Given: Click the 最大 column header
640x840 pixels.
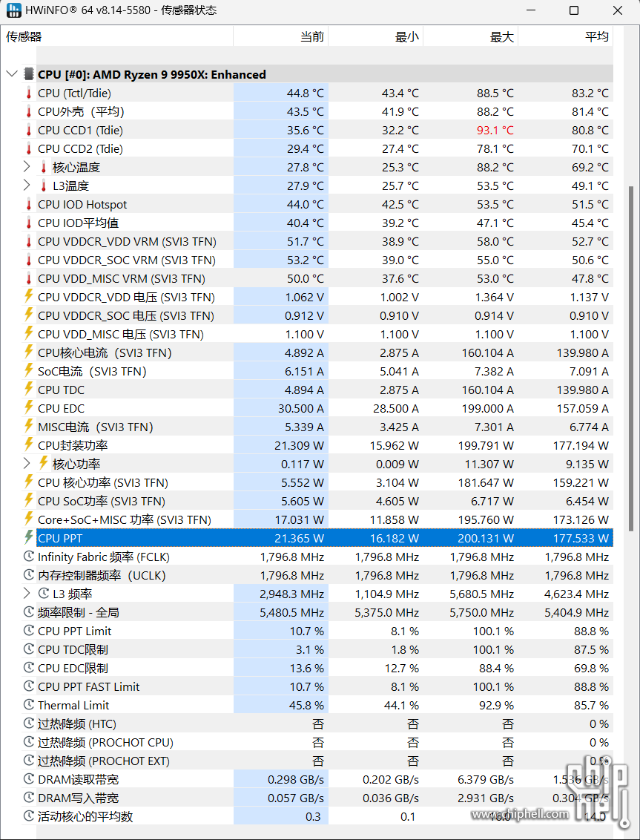Looking at the screenshot, I should click(470, 36).
